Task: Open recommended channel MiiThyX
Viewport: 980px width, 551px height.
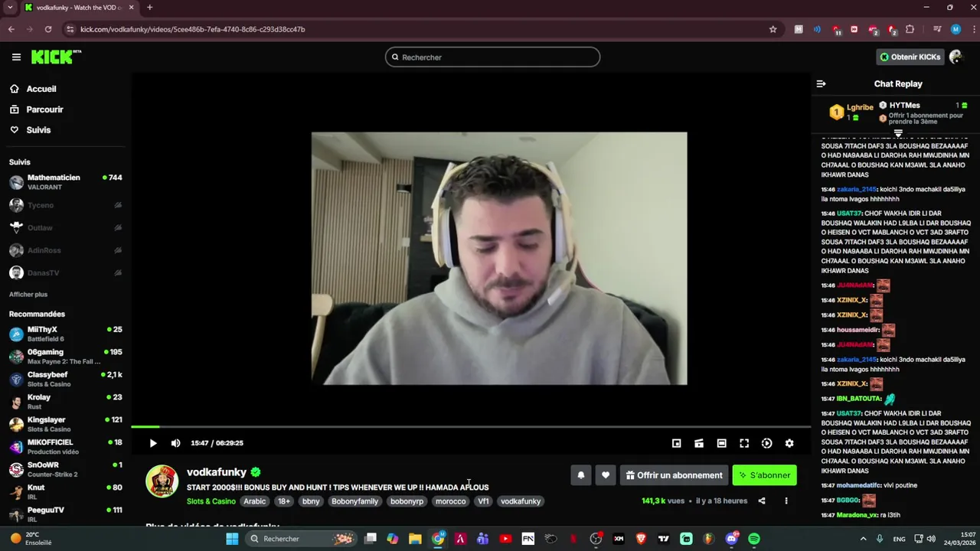Action: [65, 334]
